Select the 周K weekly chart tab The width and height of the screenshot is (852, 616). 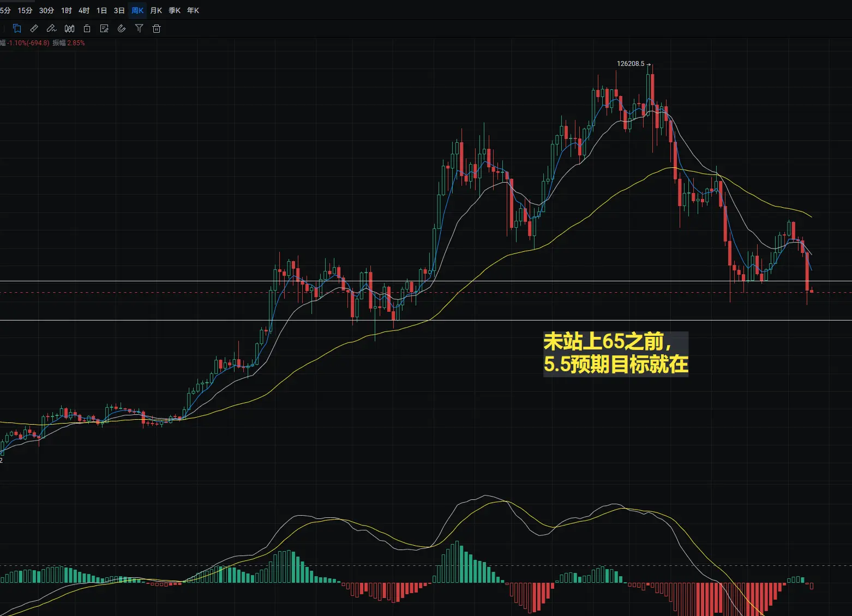137,10
